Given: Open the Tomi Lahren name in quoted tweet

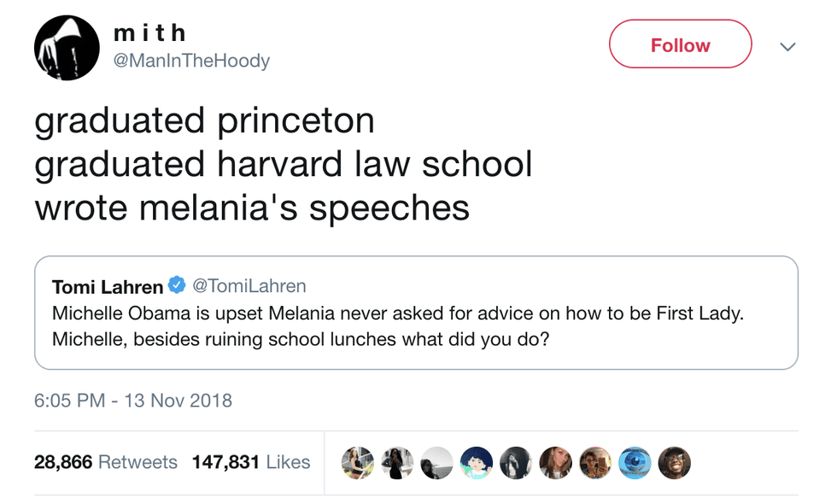Looking at the screenshot, I should (x=107, y=286).
